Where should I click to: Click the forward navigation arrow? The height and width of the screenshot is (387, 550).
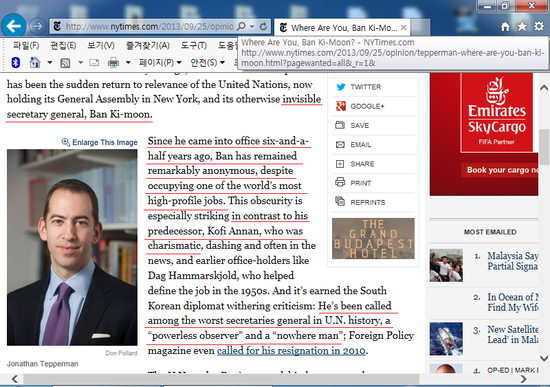(x=37, y=26)
